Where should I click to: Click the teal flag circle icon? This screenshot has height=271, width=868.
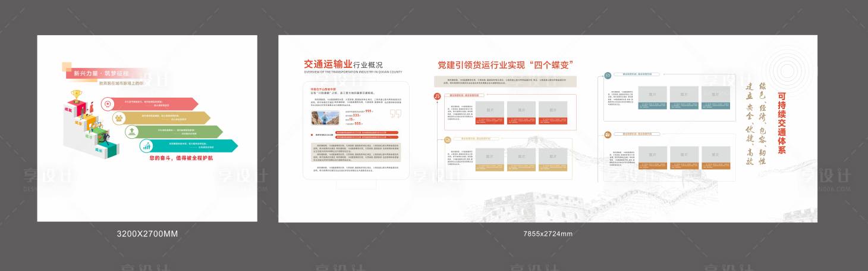(x=608, y=76)
